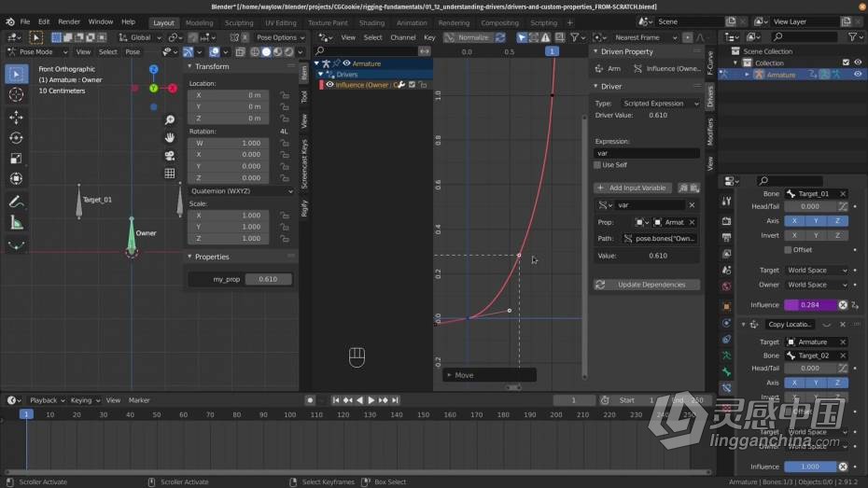The image size is (868, 488).
Task: Toggle camera view gizmo icon
Action: tap(169, 156)
